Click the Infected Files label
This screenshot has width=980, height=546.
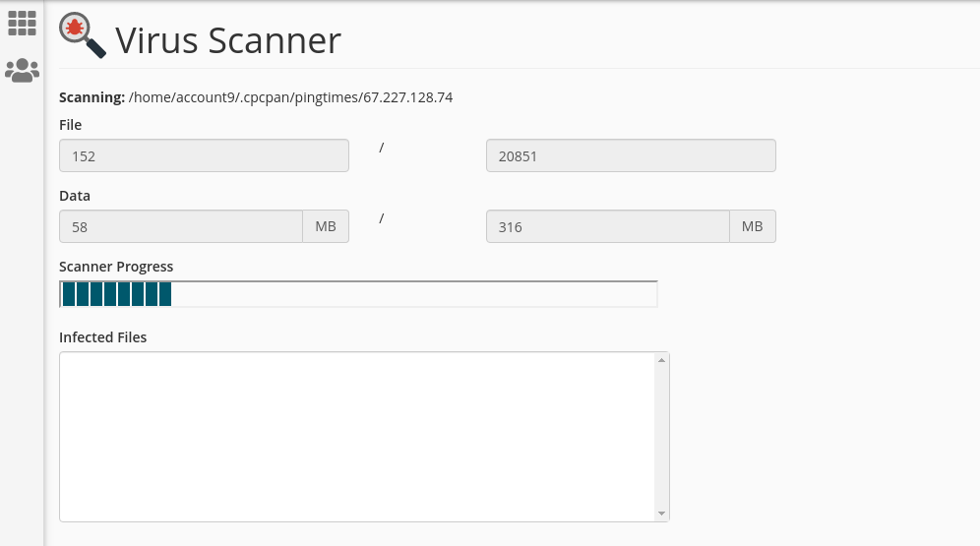click(x=103, y=337)
